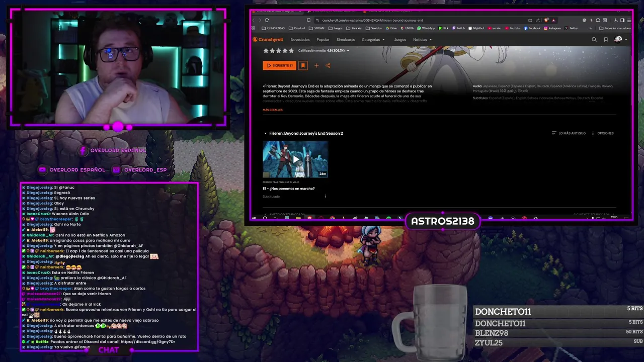Open the 'Lo más antiguo' sort menu
This screenshot has width=644, height=362.
tap(569, 133)
